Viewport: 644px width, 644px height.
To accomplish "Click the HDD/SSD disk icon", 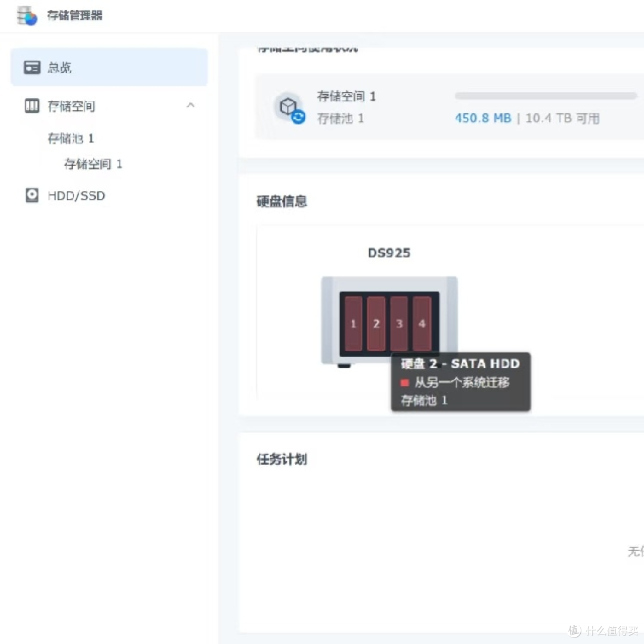I will (32, 196).
